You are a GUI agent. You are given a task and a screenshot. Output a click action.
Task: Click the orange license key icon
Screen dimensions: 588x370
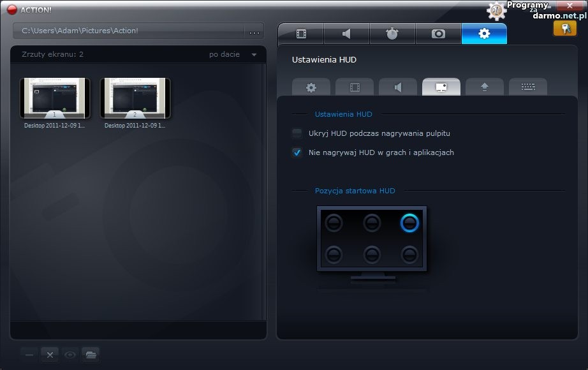coord(564,29)
